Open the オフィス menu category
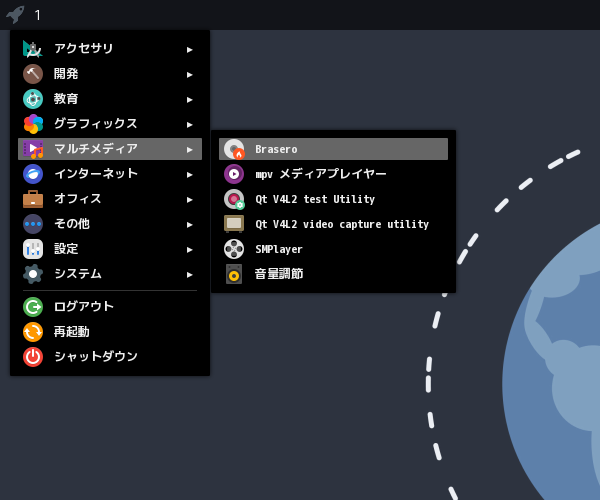600x500 pixels. 110,199
